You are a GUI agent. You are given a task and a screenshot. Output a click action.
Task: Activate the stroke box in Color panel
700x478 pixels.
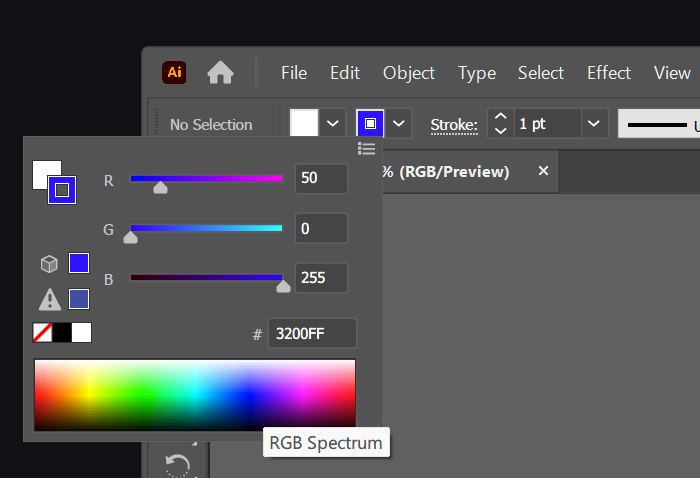[62, 190]
